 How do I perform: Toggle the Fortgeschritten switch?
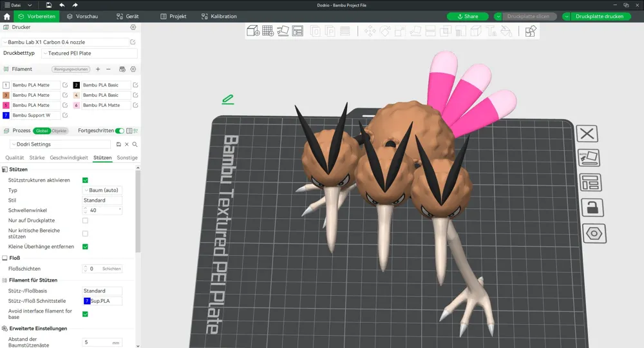click(x=120, y=131)
